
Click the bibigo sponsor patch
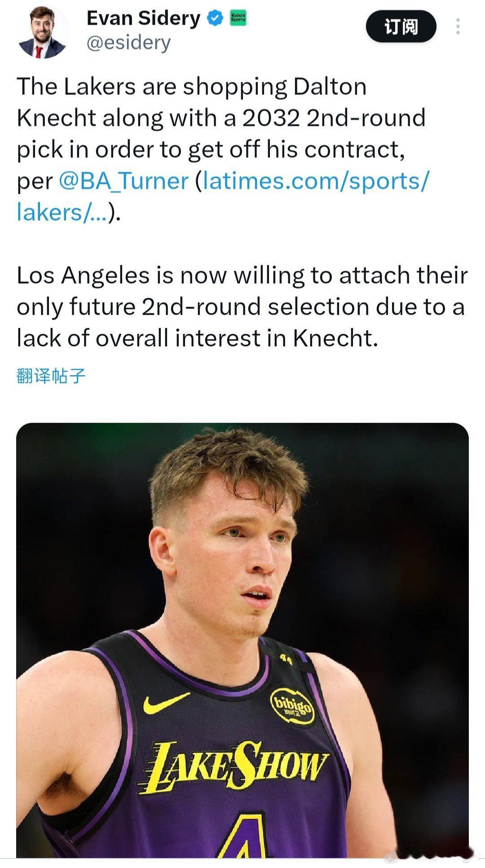pos(292,706)
